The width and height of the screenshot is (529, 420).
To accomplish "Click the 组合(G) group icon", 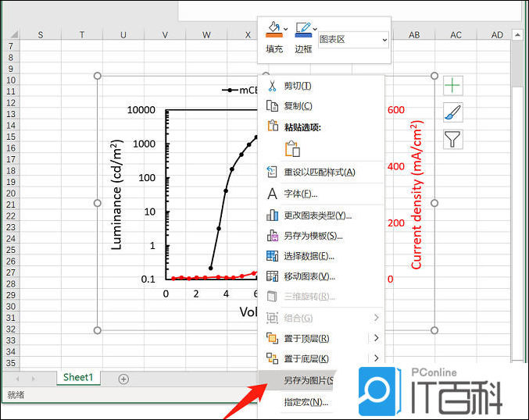I will coord(272,318).
